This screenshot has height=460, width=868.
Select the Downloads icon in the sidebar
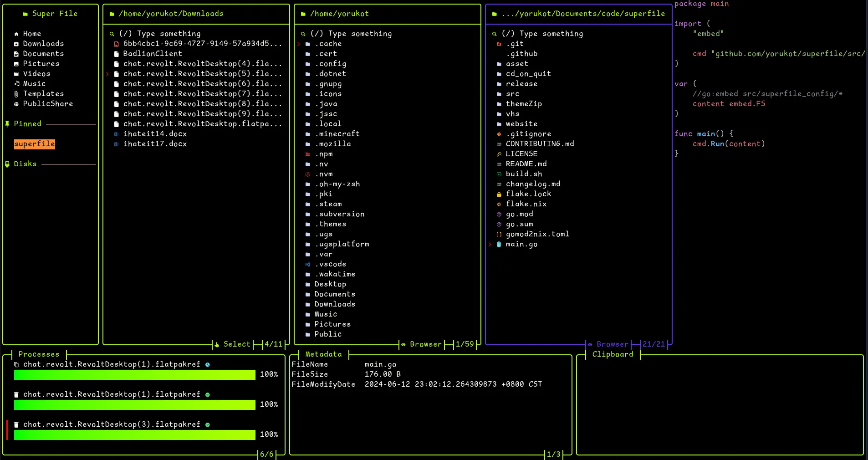(15, 43)
